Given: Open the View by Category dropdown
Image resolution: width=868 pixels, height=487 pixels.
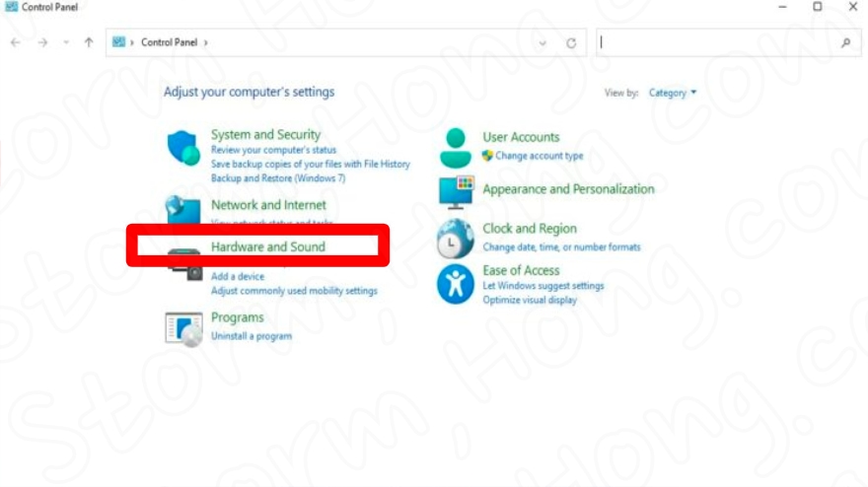Looking at the screenshot, I should coord(672,93).
